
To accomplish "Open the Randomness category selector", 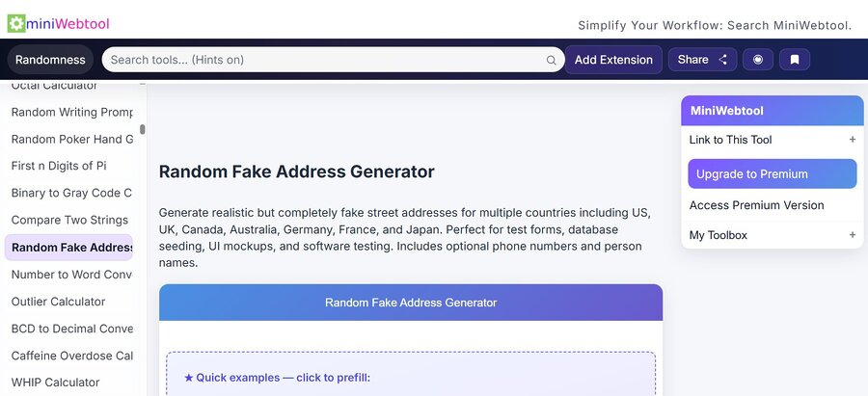I will click(x=50, y=60).
